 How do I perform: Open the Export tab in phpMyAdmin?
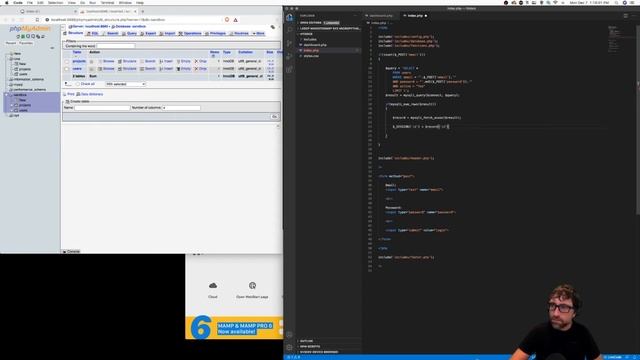[149, 33]
